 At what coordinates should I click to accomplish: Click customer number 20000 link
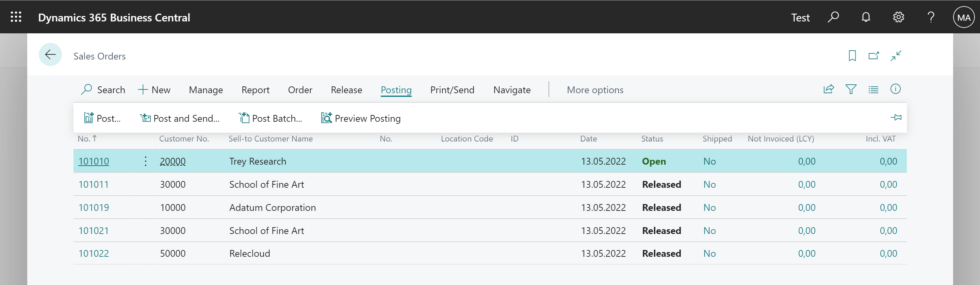(x=173, y=161)
